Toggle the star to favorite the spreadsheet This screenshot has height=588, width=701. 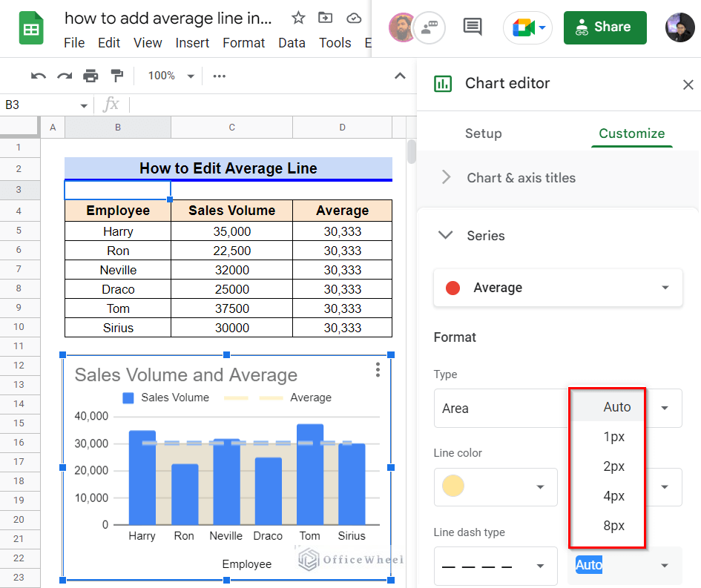[x=297, y=19]
